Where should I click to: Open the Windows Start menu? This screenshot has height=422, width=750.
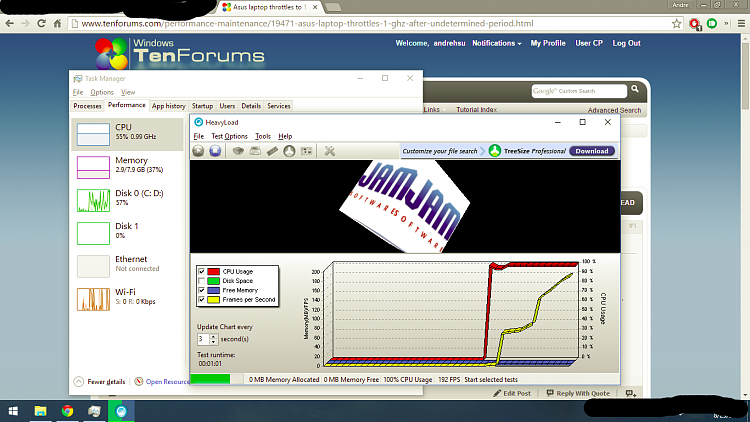click(x=13, y=411)
